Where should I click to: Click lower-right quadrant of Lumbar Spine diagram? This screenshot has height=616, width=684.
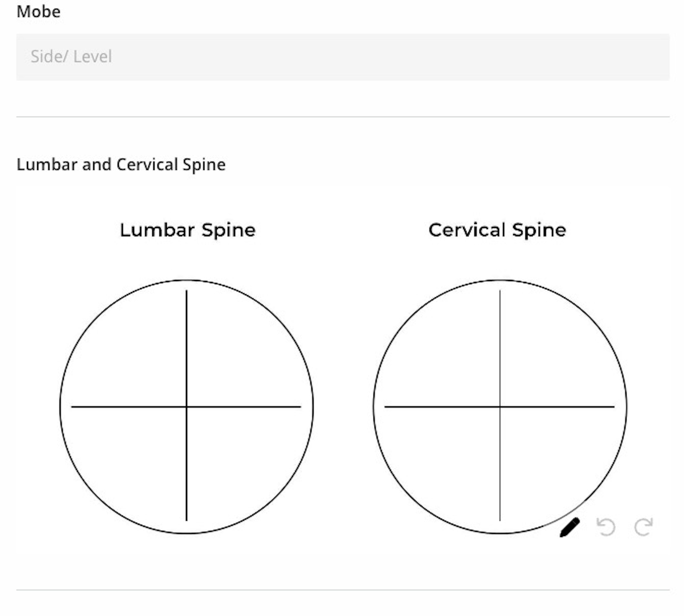click(237, 460)
